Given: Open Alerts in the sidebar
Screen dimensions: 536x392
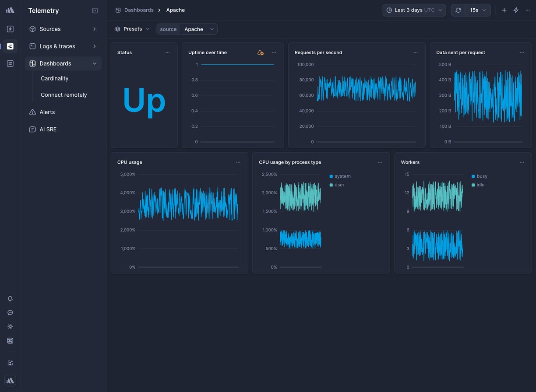Looking at the screenshot, I should pos(47,112).
